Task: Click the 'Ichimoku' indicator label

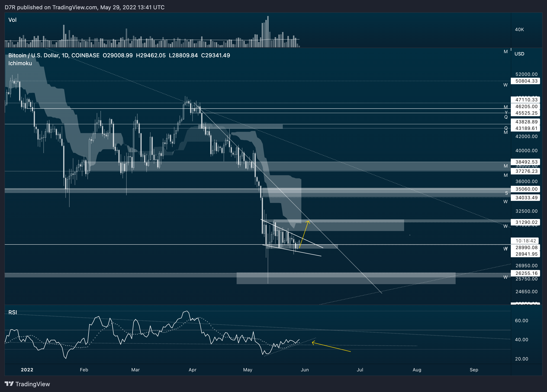Action: 20,63
